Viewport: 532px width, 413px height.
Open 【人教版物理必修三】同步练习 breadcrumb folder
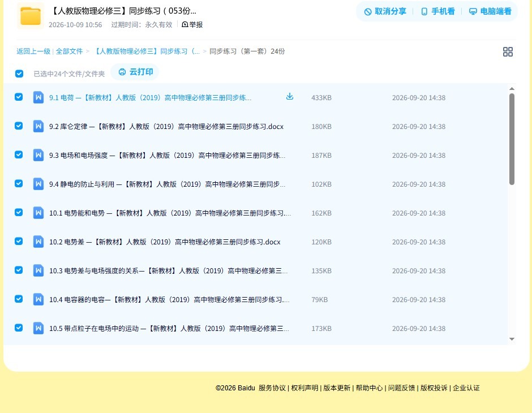tap(146, 51)
